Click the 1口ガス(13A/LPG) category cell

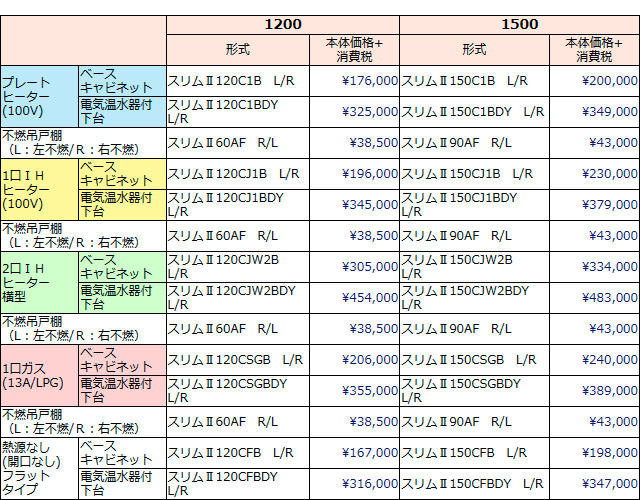click(40, 376)
